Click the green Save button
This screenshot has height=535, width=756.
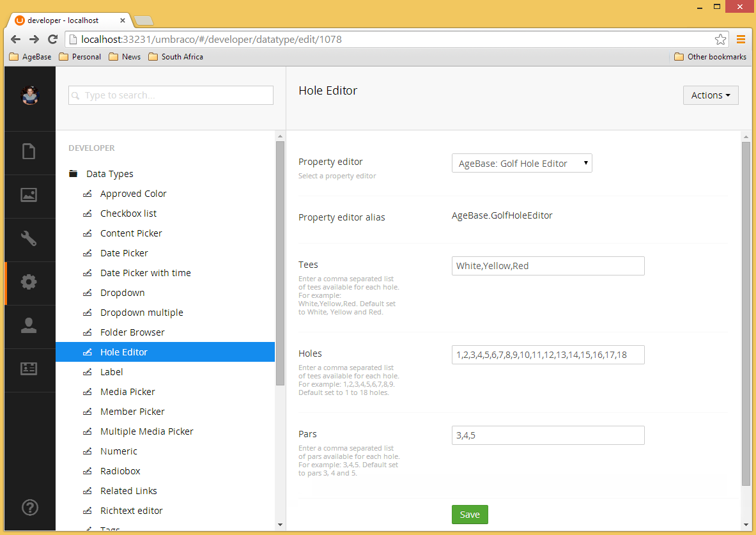(x=470, y=515)
